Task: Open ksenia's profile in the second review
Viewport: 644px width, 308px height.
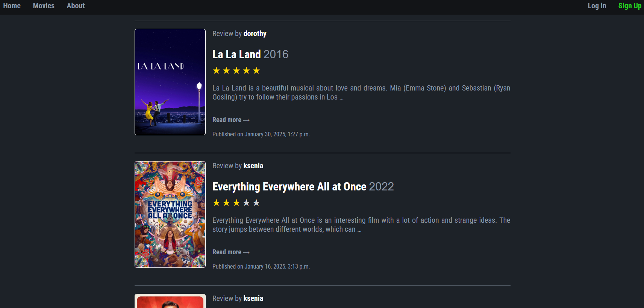Action: tap(253, 166)
